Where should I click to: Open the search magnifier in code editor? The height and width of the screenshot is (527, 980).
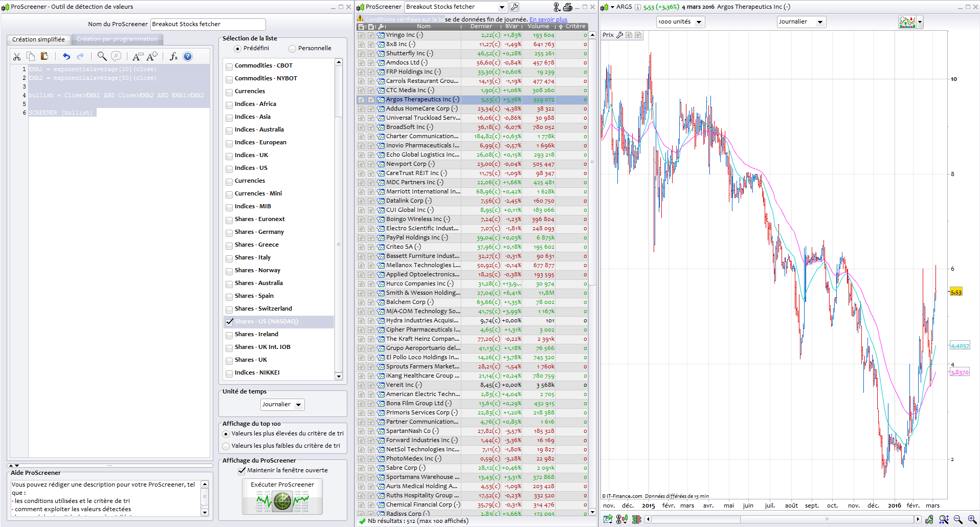pyautogui.click(x=102, y=56)
